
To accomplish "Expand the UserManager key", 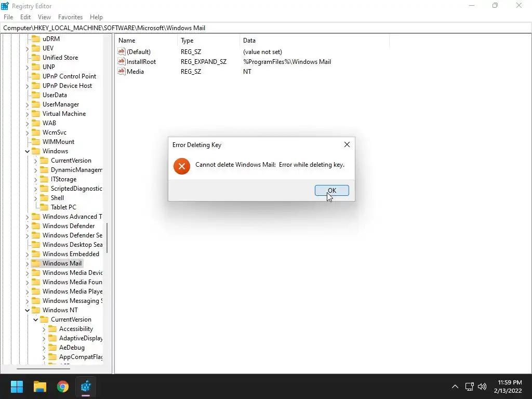I will [x=27, y=105].
